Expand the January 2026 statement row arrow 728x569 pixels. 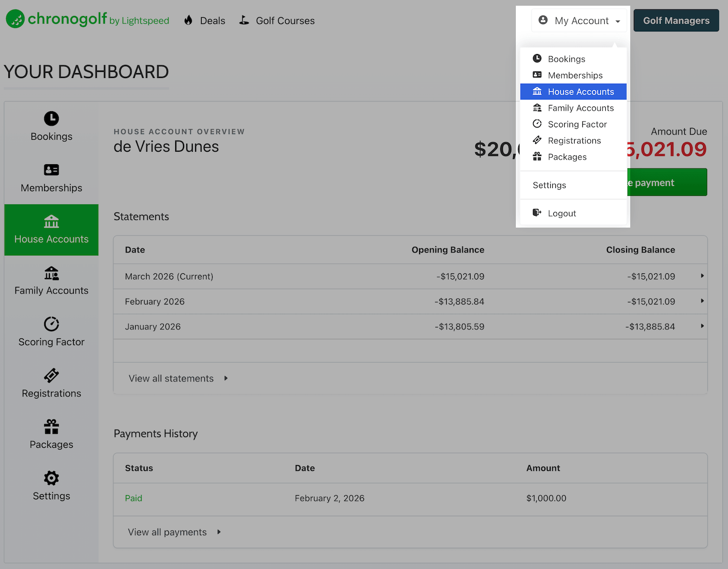[702, 326]
